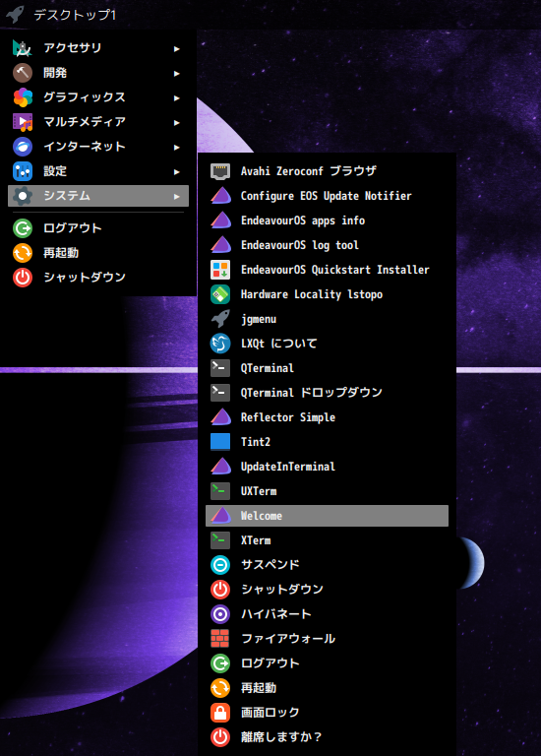Click the Tint2 blue square icon
This screenshot has width=541, height=756.
[x=220, y=442]
